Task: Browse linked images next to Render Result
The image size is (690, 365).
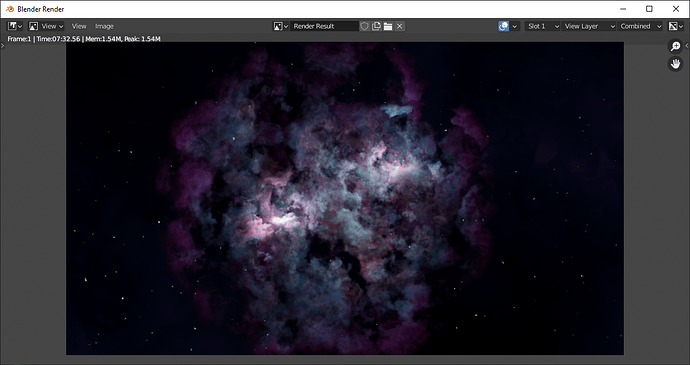Action: (280, 26)
